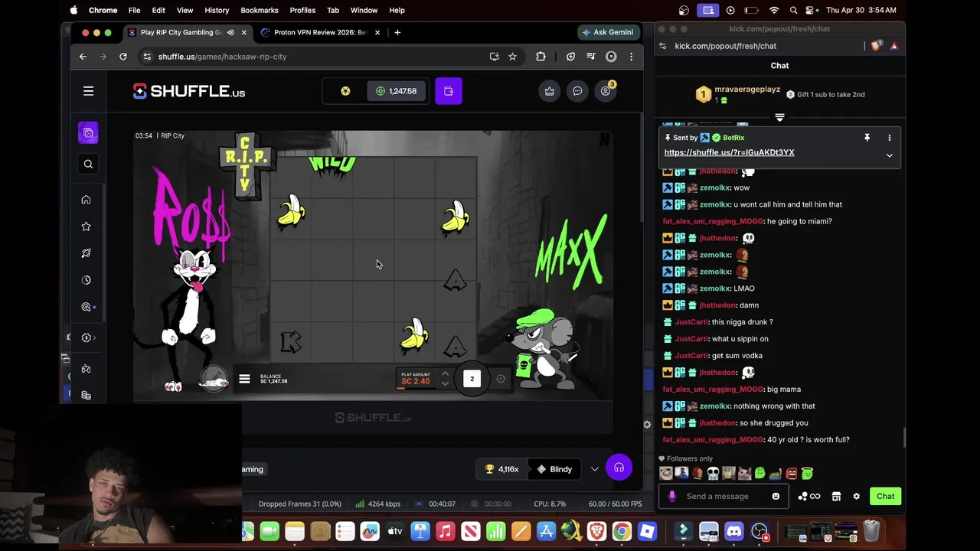This screenshot has height=551, width=980.
Task: Go to the home sidebar icon
Action: coord(86,200)
